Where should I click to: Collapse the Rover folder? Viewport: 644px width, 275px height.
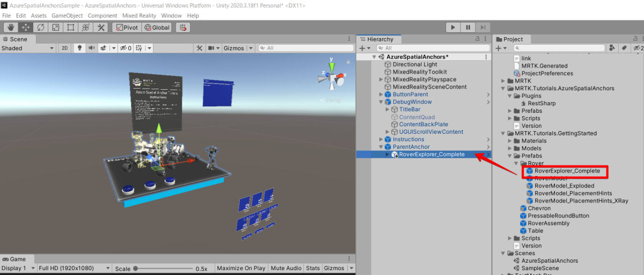pos(516,163)
